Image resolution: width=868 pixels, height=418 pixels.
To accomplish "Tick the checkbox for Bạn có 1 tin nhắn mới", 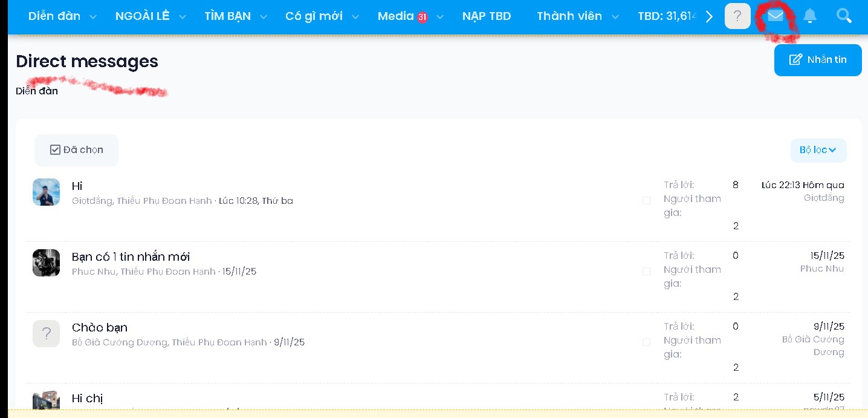I will pos(646,271).
